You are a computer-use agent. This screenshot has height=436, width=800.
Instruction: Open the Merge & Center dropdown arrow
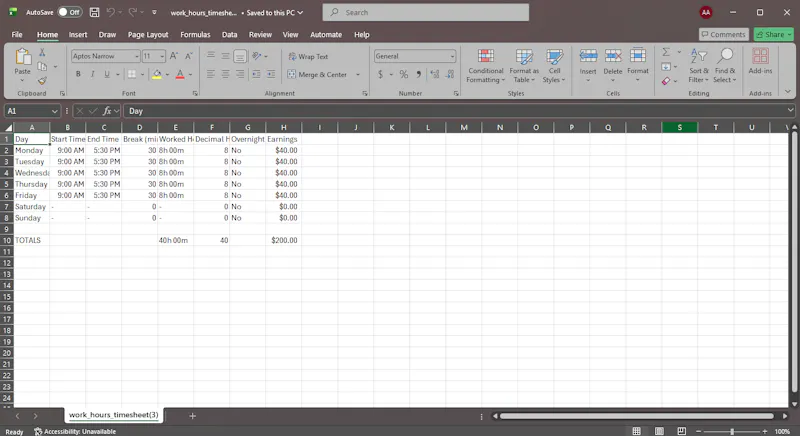click(x=358, y=74)
